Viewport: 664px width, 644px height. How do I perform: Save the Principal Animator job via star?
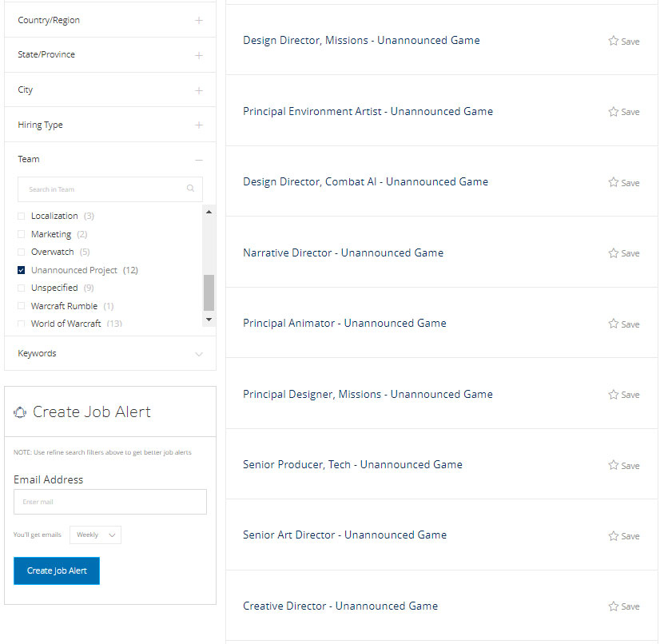(x=614, y=324)
